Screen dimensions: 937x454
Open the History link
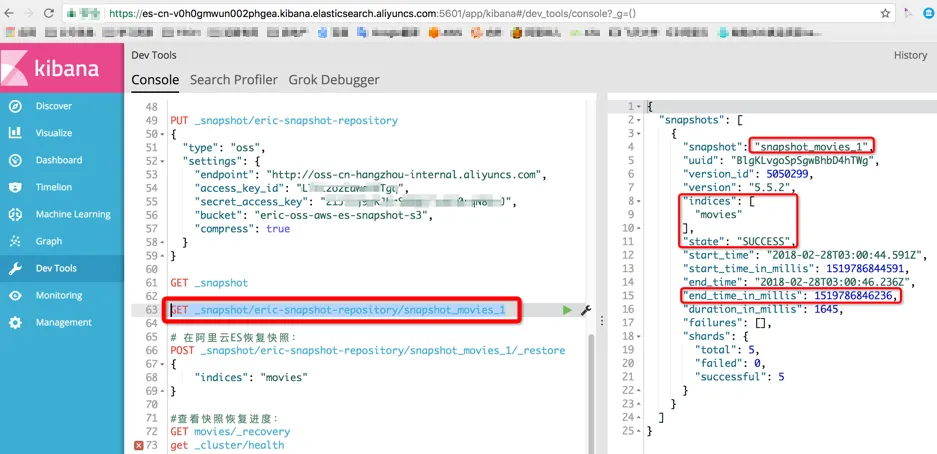[x=910, y=55]
